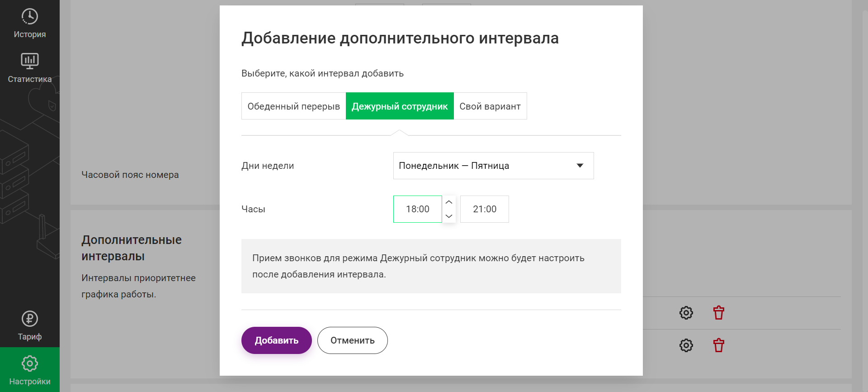Focus the 21:00 end time field
868x392 pixels.
(485, 209)
